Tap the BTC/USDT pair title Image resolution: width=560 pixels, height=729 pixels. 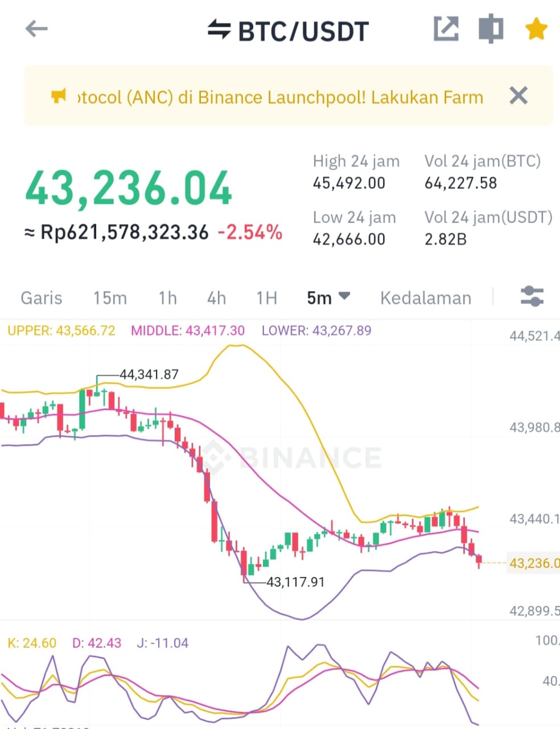pos(303,31)
